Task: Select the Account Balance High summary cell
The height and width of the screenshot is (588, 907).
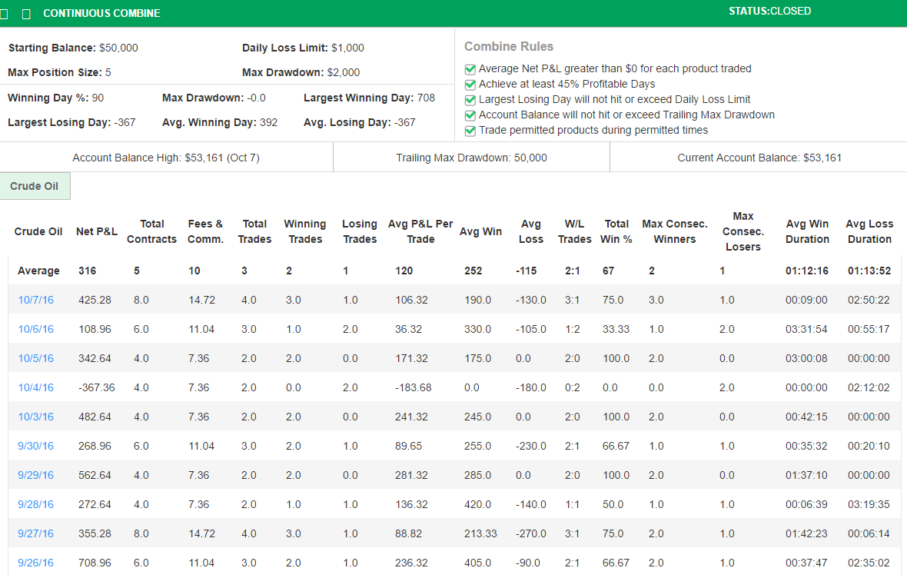Action: click(x=165, y=158)
